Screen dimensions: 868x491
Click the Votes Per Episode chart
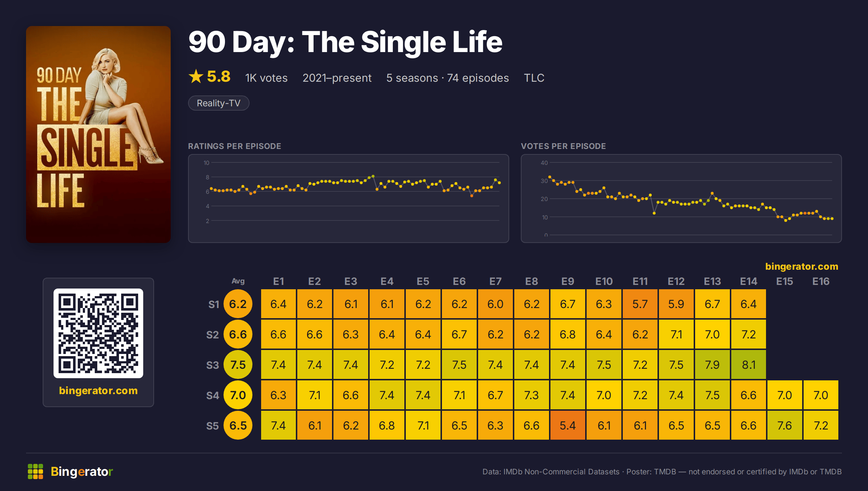coord(681,198)
